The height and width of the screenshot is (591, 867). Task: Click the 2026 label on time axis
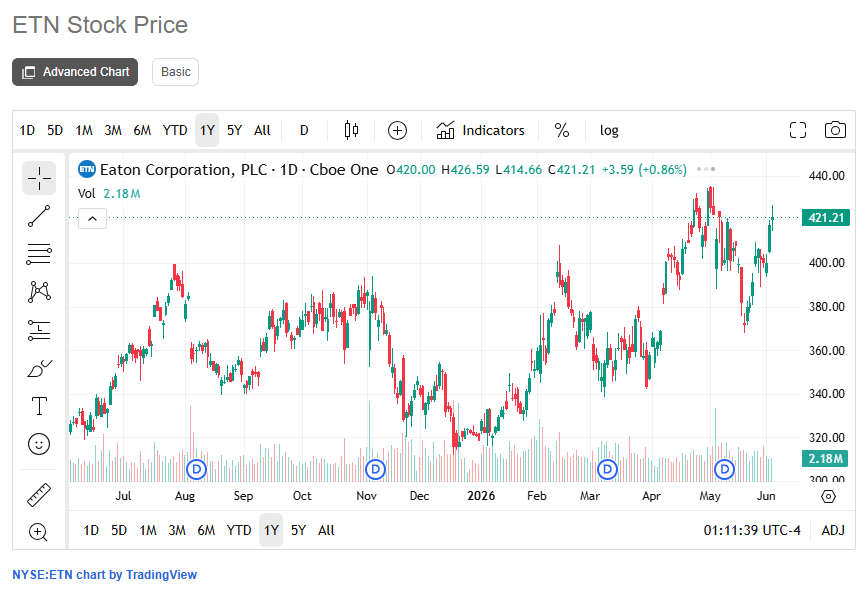point(481,496)
